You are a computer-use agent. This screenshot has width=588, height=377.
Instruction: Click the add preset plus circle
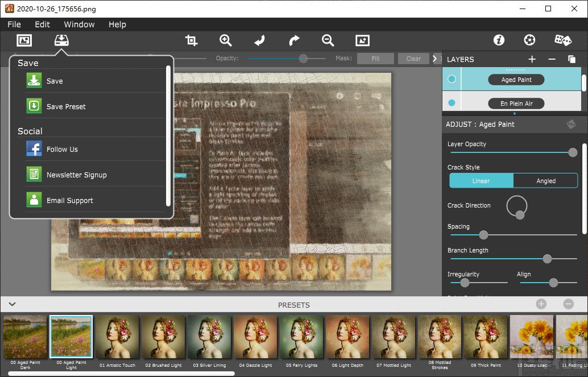541,304
